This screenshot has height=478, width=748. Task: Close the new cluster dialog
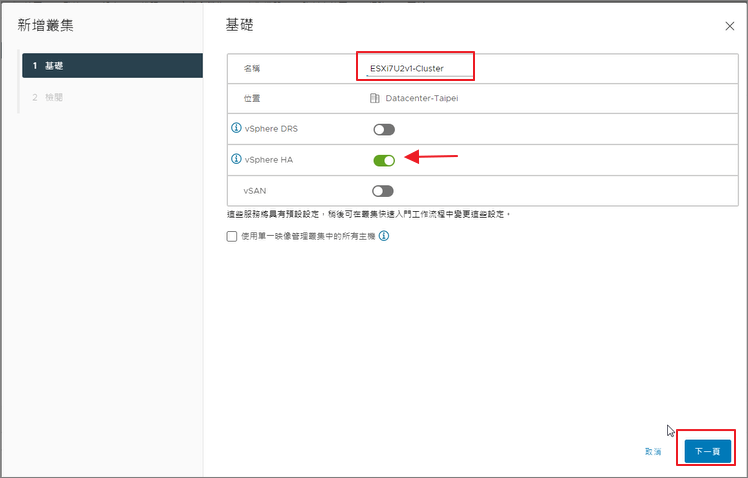click(730, 26)
